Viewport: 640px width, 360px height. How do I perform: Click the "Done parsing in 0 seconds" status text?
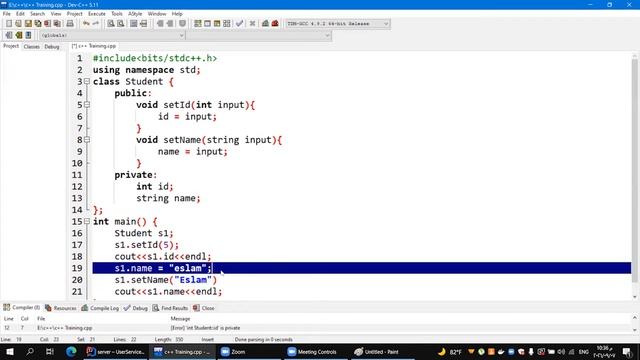click(x=263, y=339)
